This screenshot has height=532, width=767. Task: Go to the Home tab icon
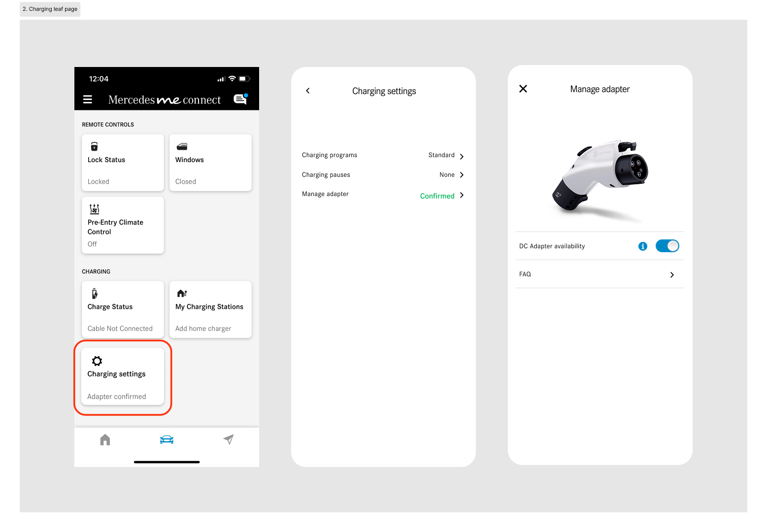click(x=105, y=439)
